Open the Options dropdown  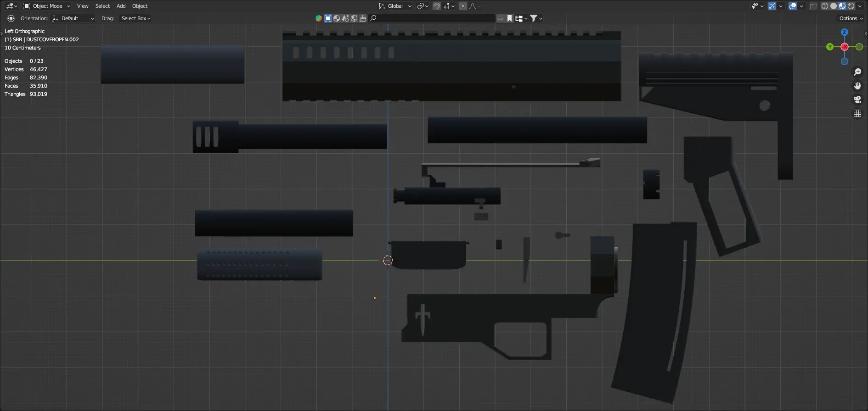pos(851,18)
